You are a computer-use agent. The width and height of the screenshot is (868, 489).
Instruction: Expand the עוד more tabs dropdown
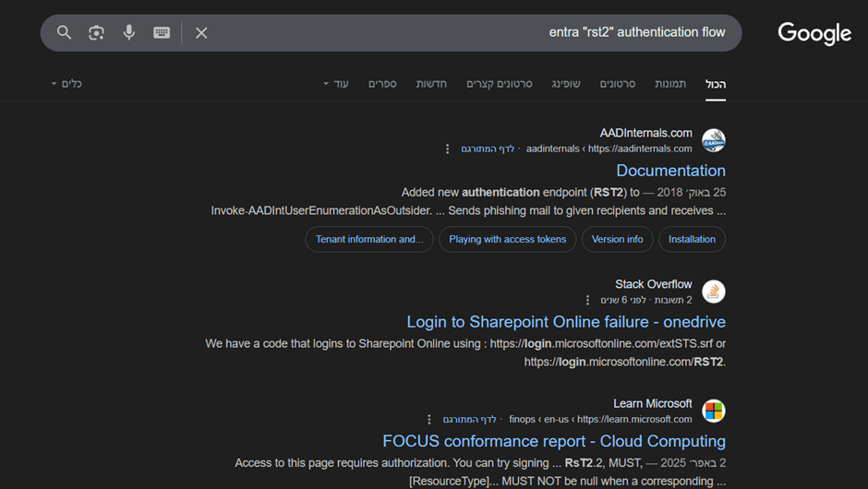(336, 84)
